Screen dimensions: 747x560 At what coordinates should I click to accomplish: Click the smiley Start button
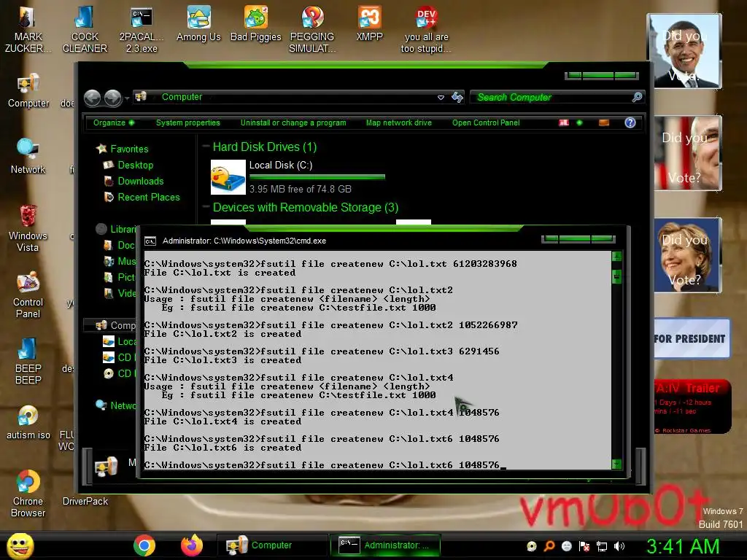pyautogui.click(x=20, y=545)
